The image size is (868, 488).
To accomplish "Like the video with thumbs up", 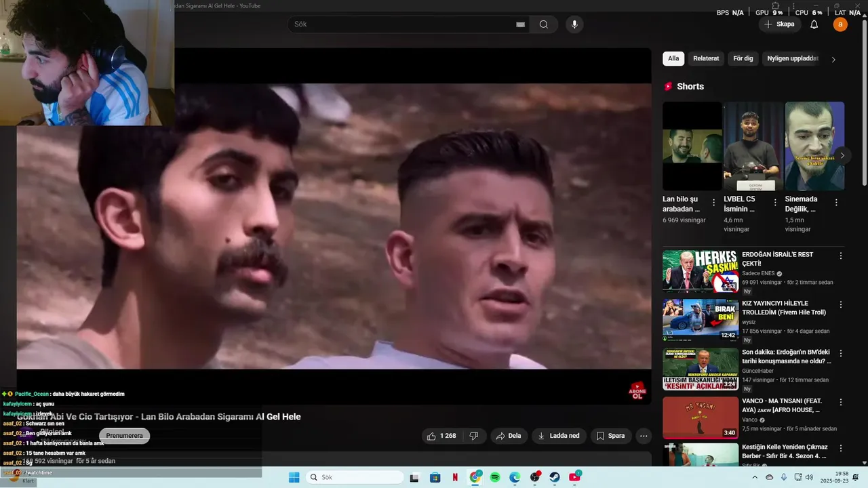I will pos(441,436).
